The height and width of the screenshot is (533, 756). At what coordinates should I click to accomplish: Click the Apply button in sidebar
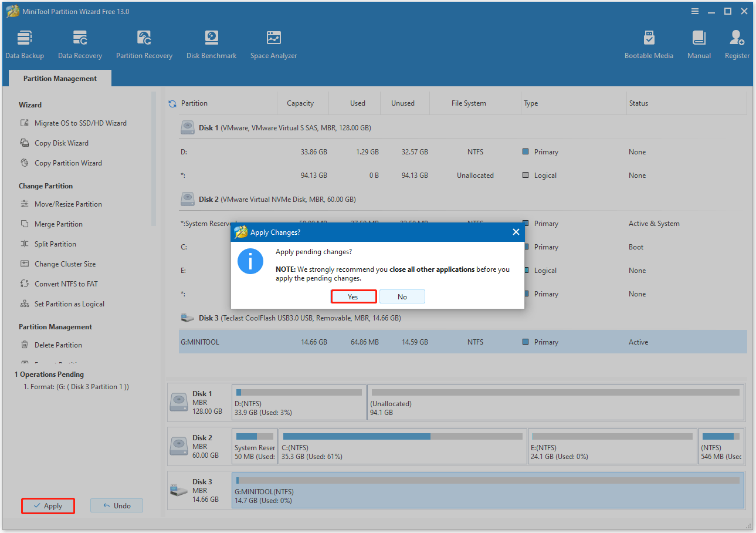tap(48, 505)
